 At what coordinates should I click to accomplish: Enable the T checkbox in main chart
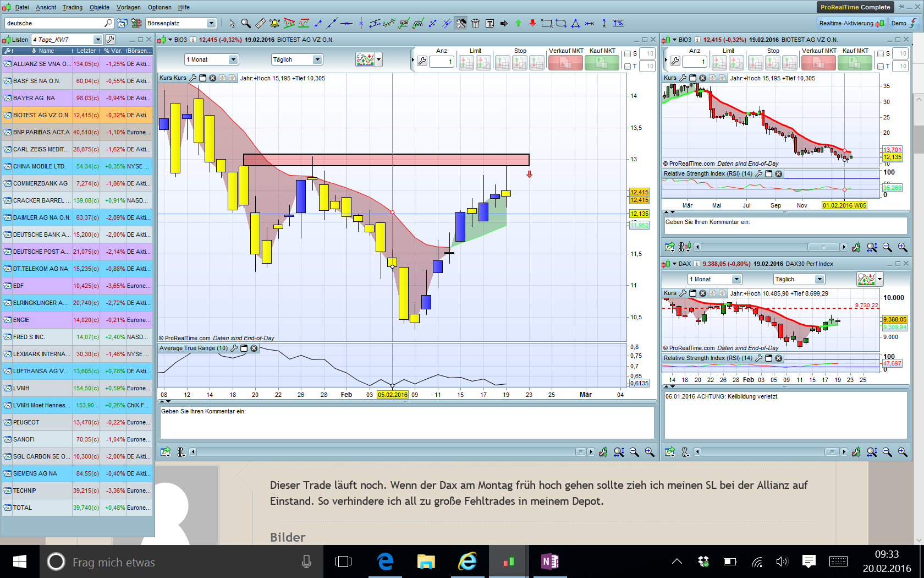pyautogui.click(x=628, y=67)
